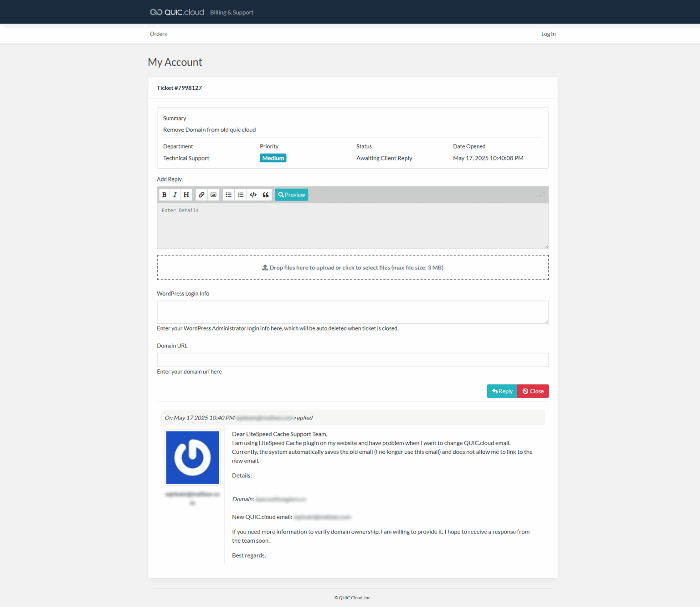Open the Orders page
The width and height of the screenshot is (700, 607).
[158, 34]
